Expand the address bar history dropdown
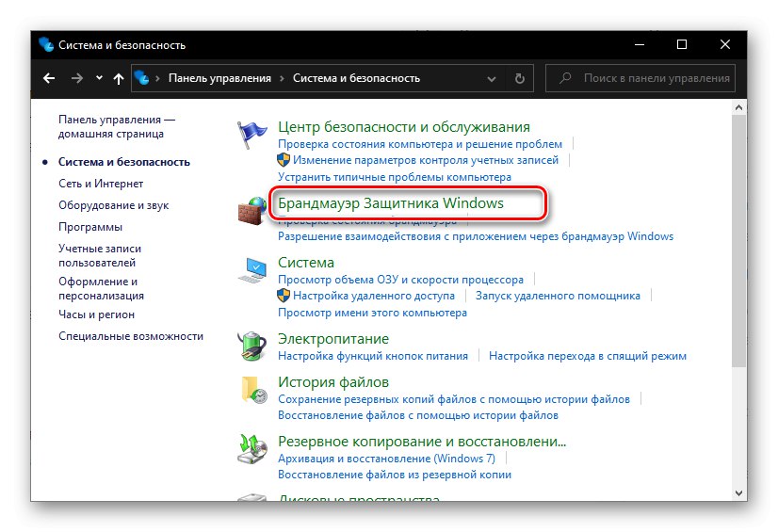778x532 pixels. [x=492, y=79]
